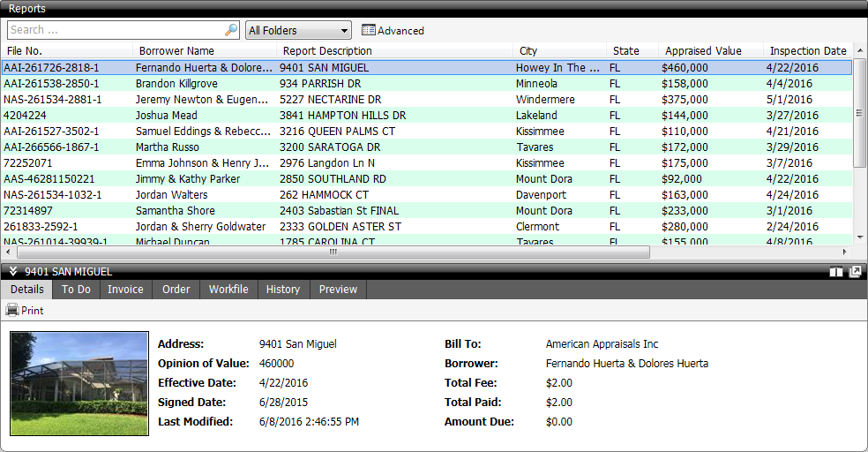Switch to the Invoice tab
The width and height of the screenshot is (868, 452).
[x=125, y=290]
